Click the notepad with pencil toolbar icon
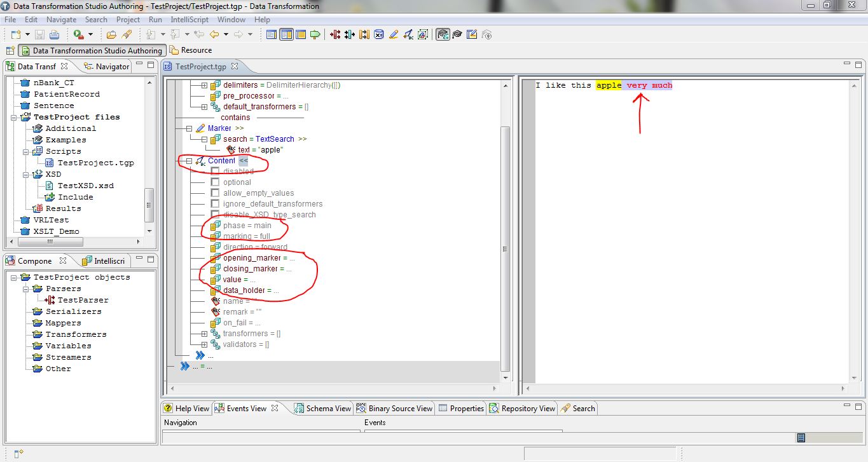This screenshot has width=868, height=462. [472, 34]
